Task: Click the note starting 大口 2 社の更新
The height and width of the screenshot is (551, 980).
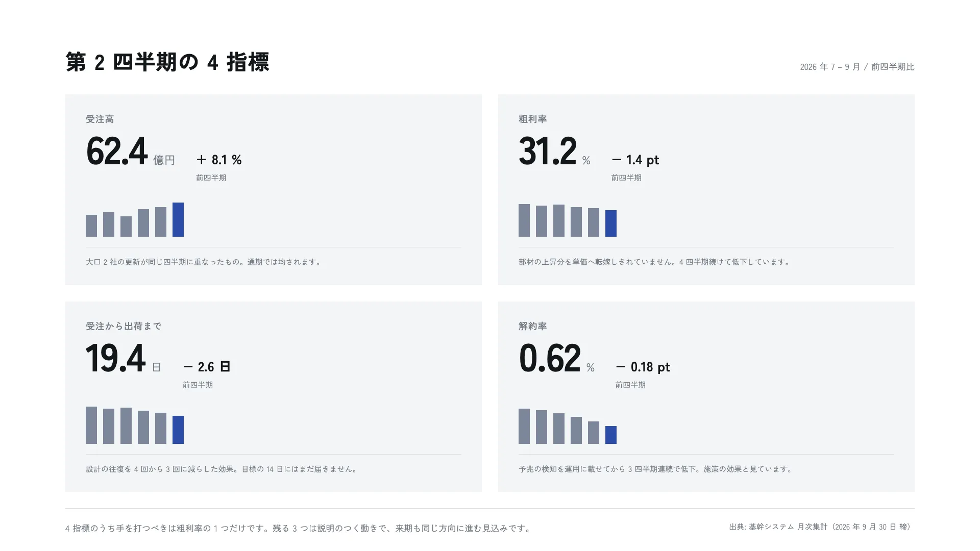Action: pyautogui.click(x=205, y=262)
